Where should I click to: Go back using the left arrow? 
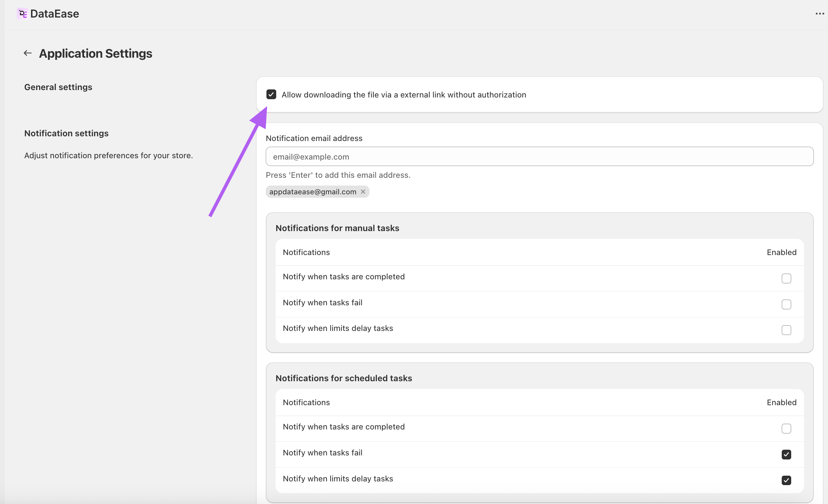(x=28, y=53)
